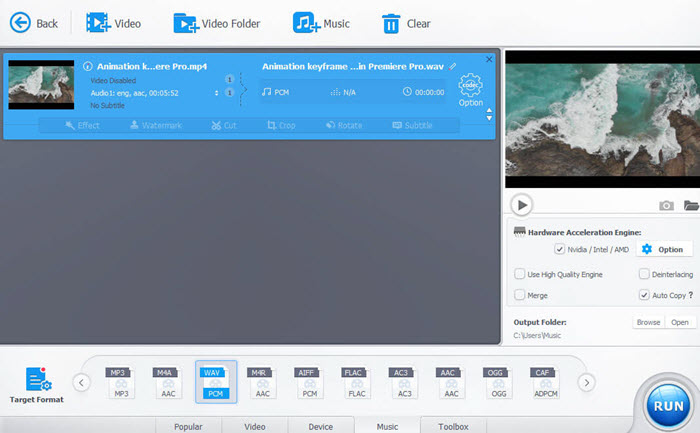The image size is (700, 433).
Task: Browse for output folder
Action: 648,322
